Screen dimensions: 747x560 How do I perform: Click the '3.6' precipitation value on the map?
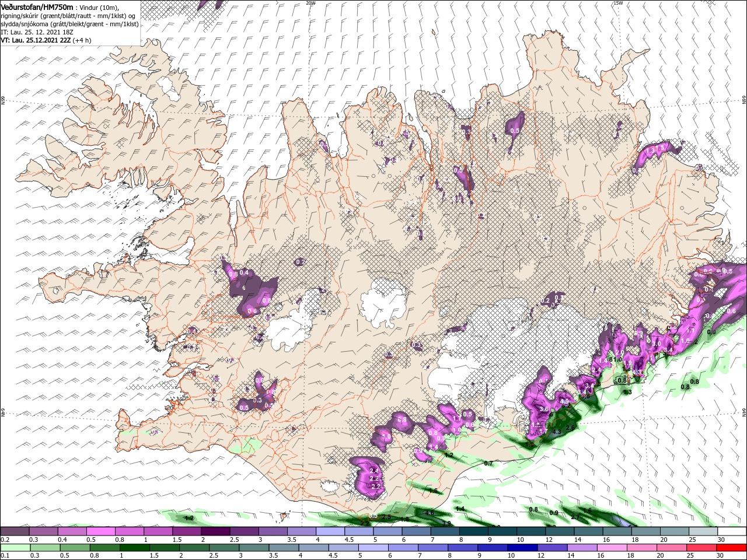[544, 409]
